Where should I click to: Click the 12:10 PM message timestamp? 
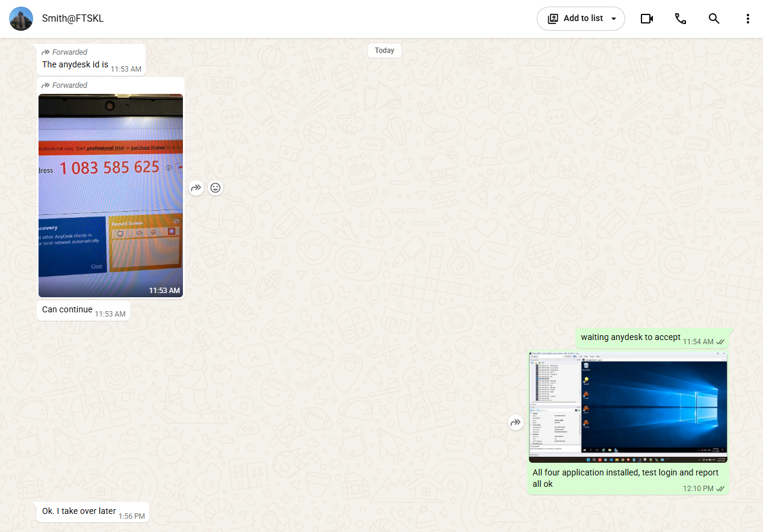click(x=698, y=489)
